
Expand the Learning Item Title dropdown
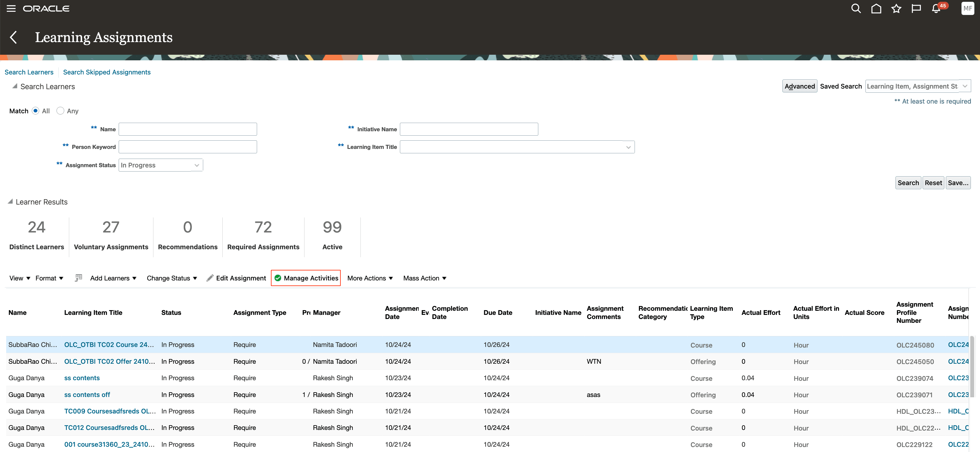click(628, 147)
